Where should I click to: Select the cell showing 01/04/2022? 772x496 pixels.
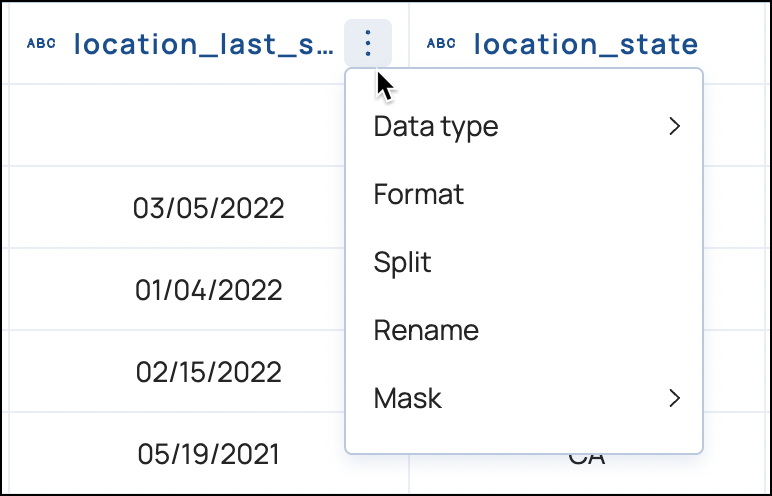pos(208,290)
